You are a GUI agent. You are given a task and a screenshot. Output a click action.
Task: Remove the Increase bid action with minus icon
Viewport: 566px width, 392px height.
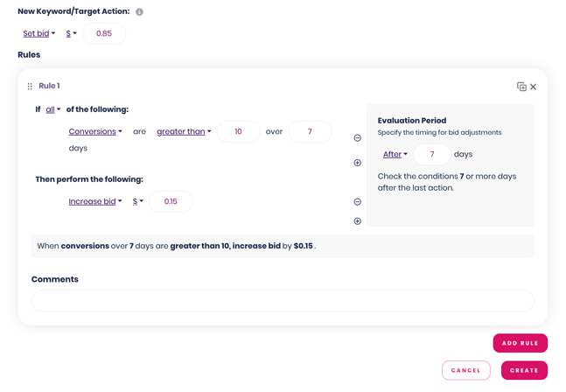[x=357, y=202]
